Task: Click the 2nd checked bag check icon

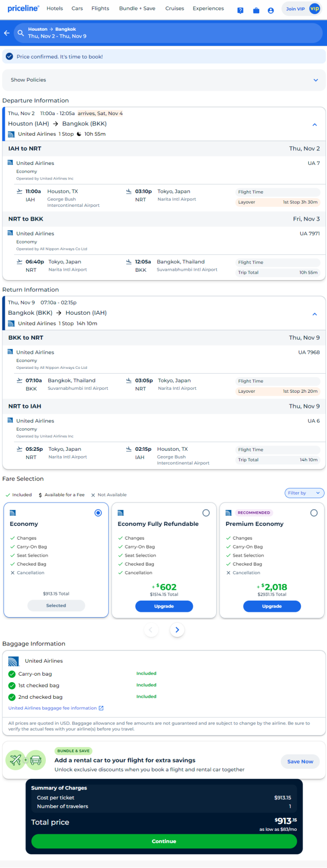Action: (x=12, y=697)
